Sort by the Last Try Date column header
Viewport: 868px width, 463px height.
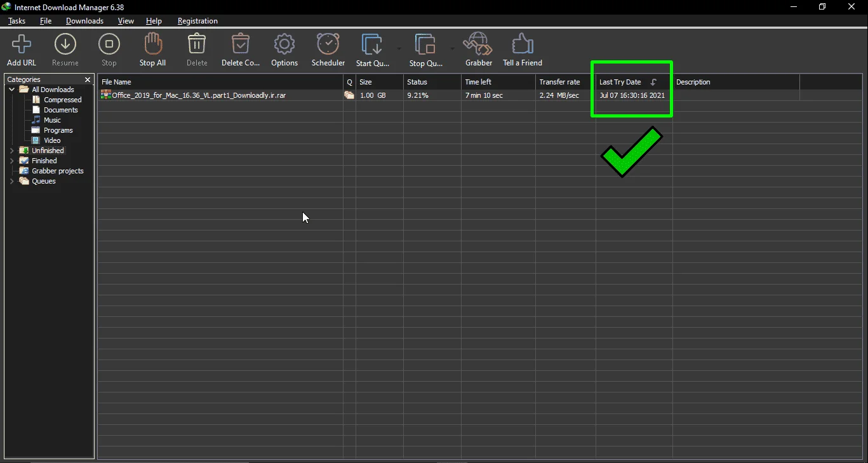pos(634,82)
